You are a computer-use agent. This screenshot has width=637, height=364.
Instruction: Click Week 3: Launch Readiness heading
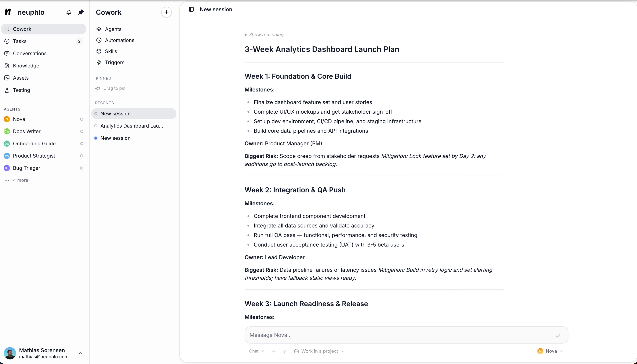coord(306,304)
